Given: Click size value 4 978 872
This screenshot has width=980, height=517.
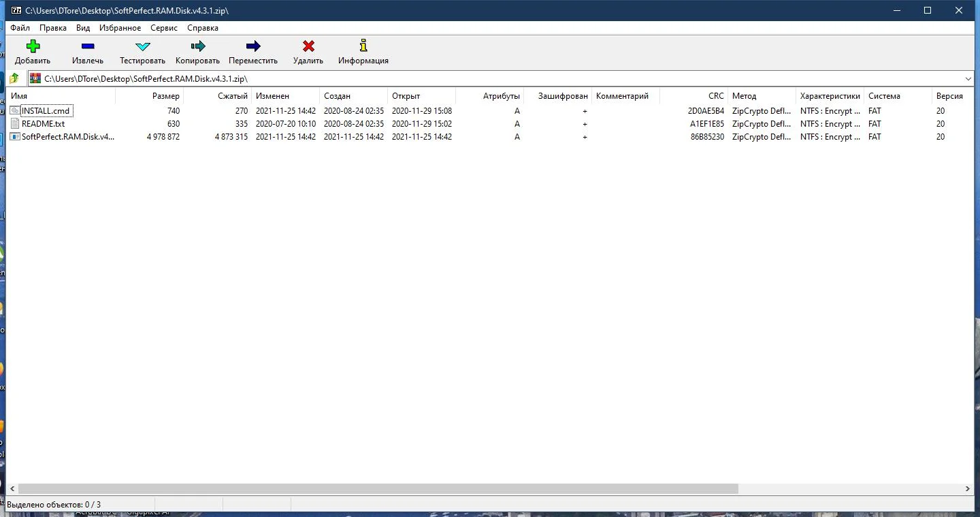Looking at the screenshot, I should tap(163, 137).
